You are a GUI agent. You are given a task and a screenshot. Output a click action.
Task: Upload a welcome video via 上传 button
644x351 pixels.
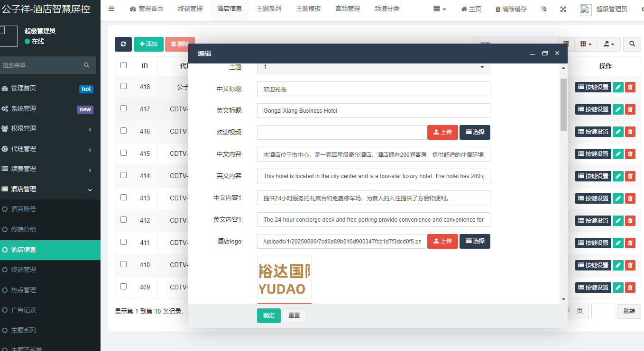tap(442, 132)
